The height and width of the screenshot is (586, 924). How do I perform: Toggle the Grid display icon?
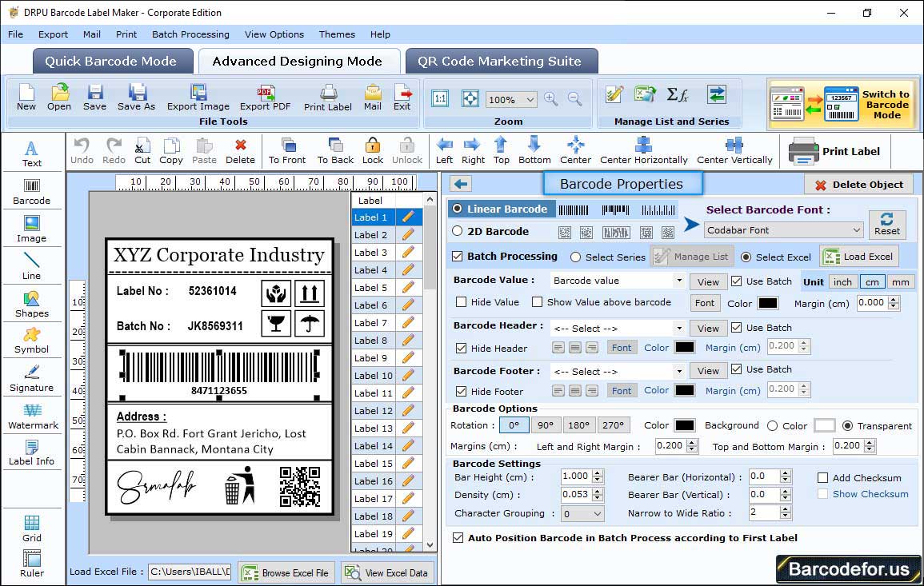[x=32, y=528]
